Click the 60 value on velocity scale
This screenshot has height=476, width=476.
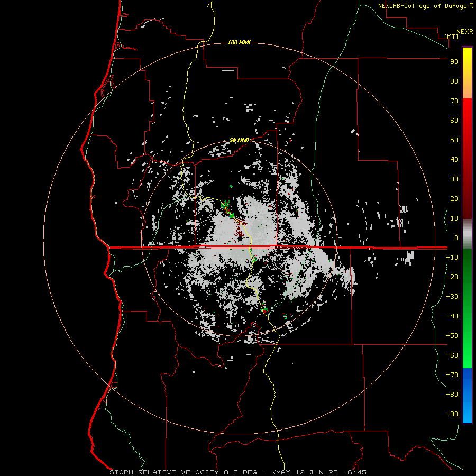(454, 120)
